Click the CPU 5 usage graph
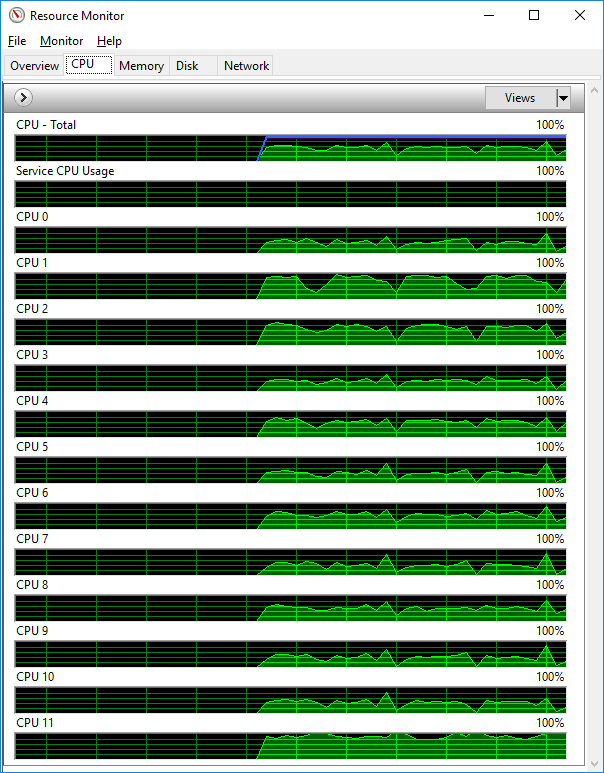The width and height of the screenshot is (604, 773). tap(290, 470)
